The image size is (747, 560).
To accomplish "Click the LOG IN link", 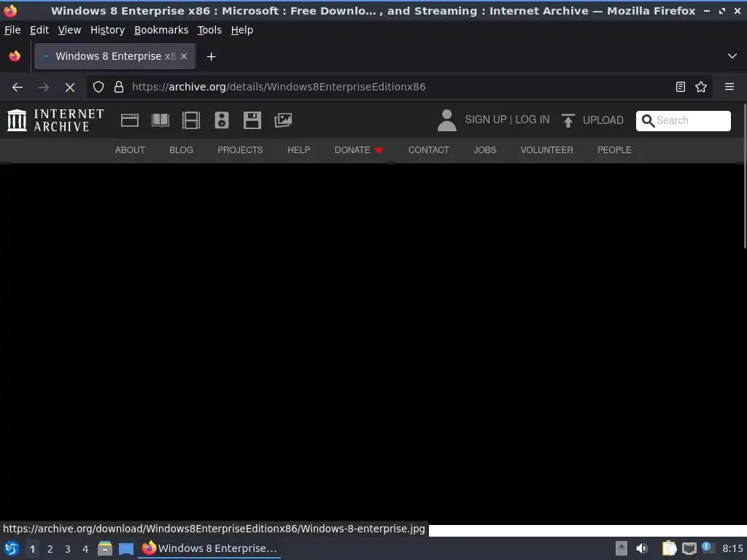I will pos(532,120).
